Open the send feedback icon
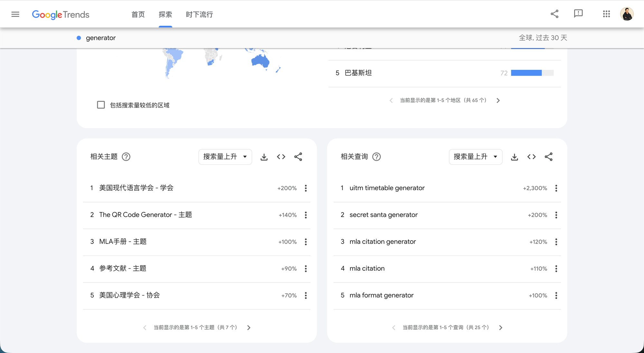 point(578,14)
